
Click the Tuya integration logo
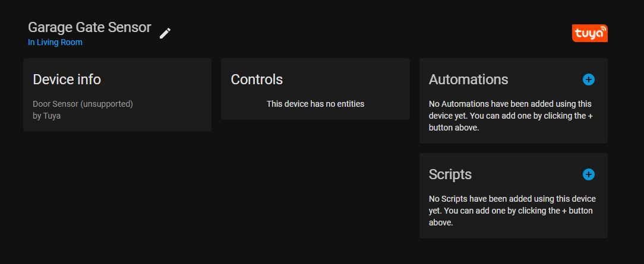590,33
